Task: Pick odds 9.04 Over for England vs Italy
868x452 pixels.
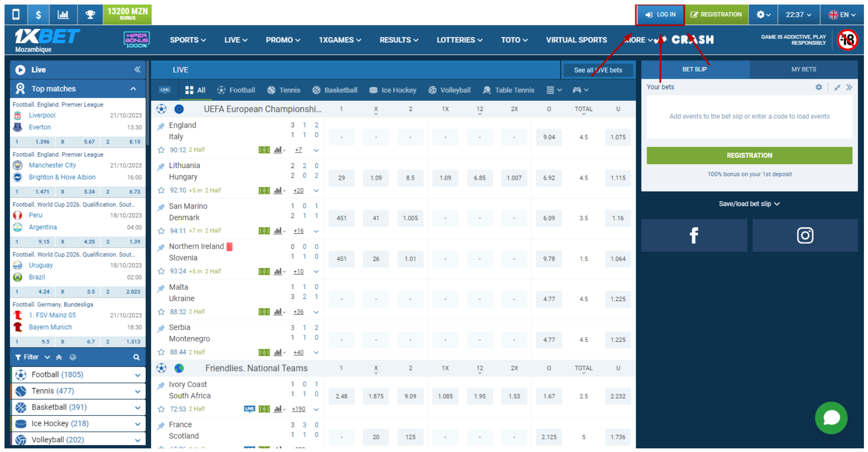Action: click(549, 137)
